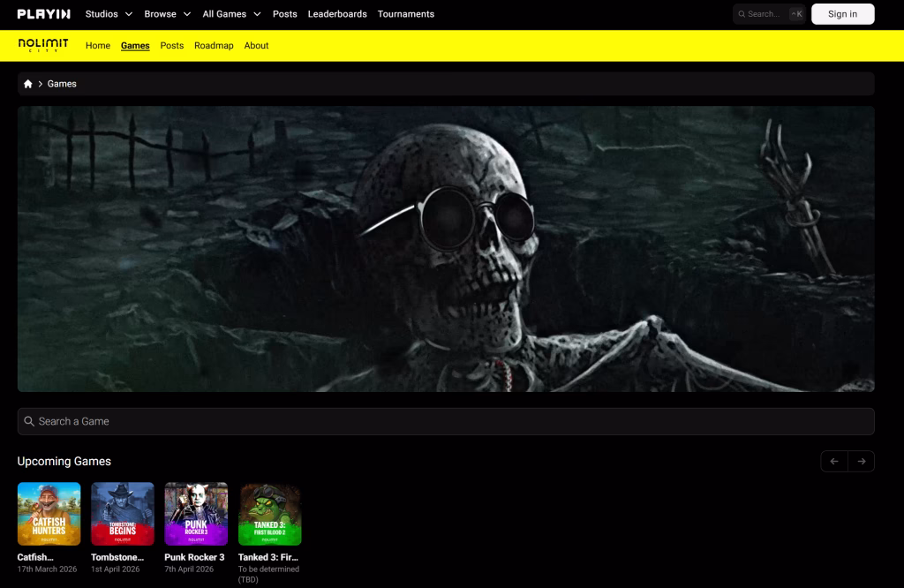The height and width of the screenshot is (588, 904).
Task: Click the home breadcrumb icon
Action: pos(28,84)
